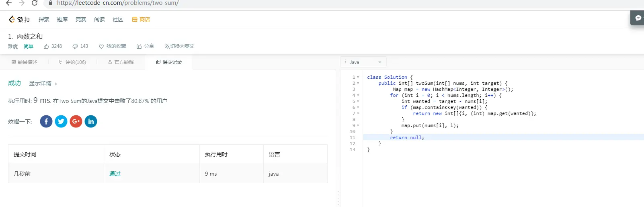This screenshot has width=644, height=207.
Task: Switch language with 切换为英文
Action: 180,47
